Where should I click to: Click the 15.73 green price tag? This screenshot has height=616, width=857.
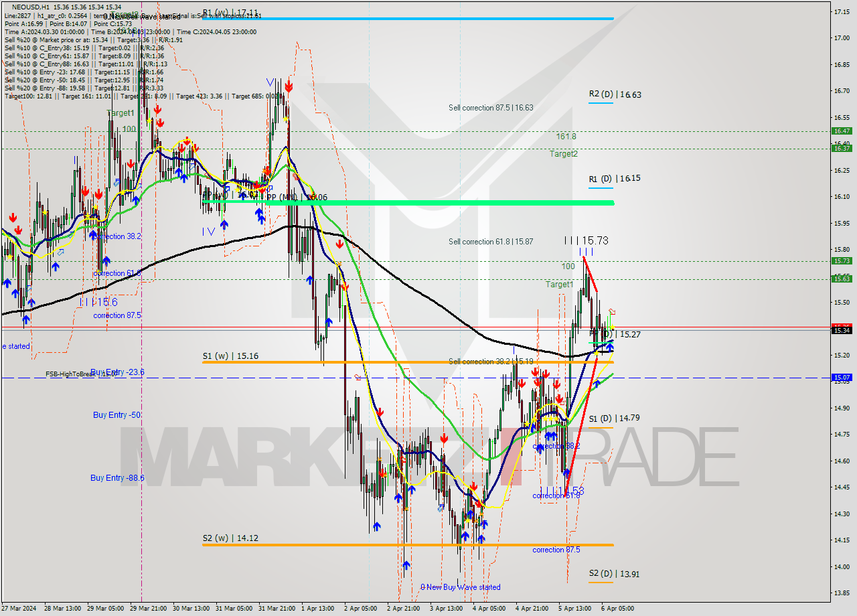[841, 261]
